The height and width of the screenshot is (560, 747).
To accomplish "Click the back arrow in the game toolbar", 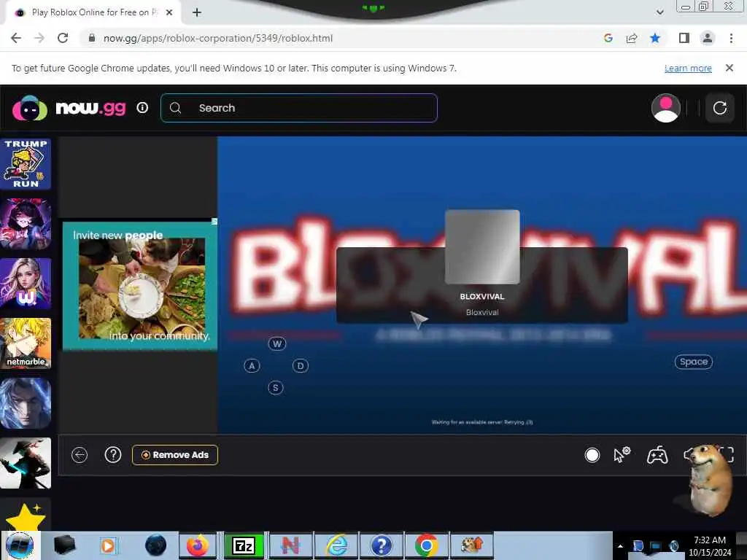I will coord(79,455).
